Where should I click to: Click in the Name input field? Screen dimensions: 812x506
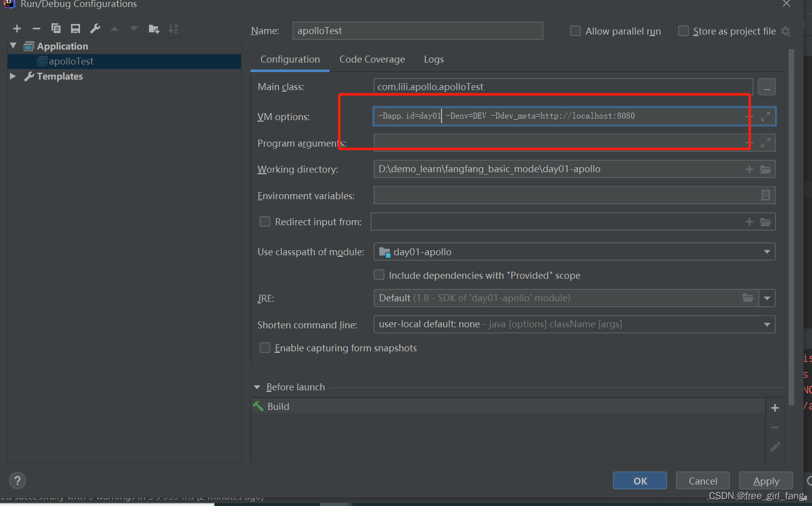click(417, 31)
